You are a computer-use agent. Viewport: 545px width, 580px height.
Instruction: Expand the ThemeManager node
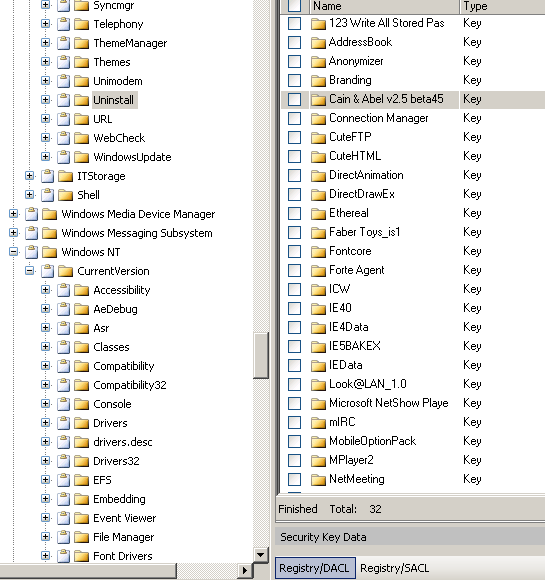pyautogui.click(x=46, y=43)
